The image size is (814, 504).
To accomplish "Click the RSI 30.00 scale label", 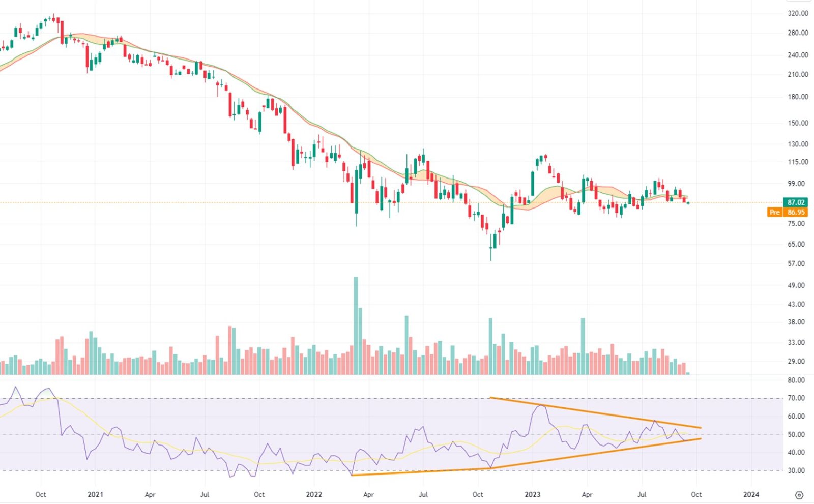I will (797, 470).
